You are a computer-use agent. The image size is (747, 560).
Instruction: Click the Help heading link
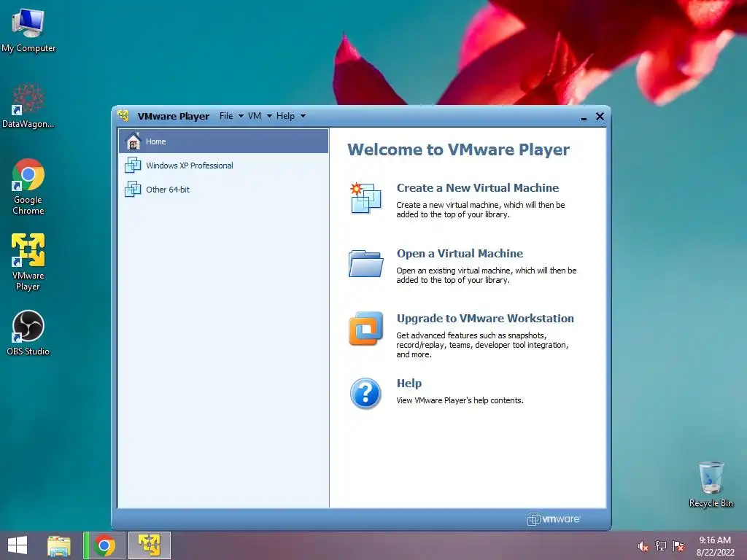409,384
